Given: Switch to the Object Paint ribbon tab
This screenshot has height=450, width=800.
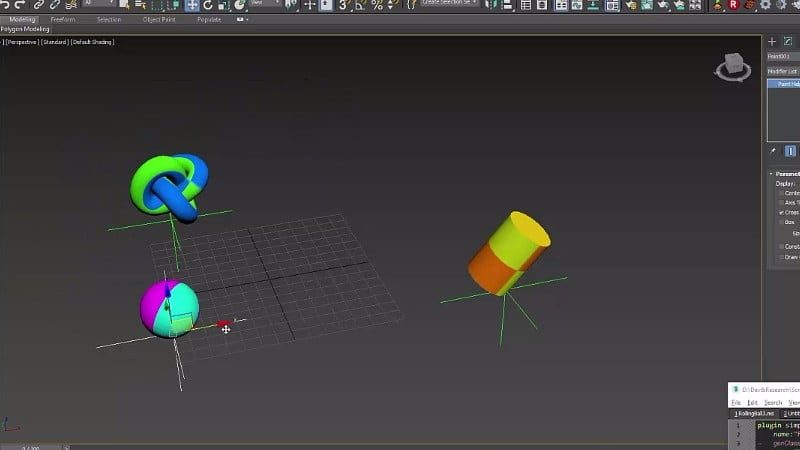Looking at the screenshot, I should [x=158, y=19].
